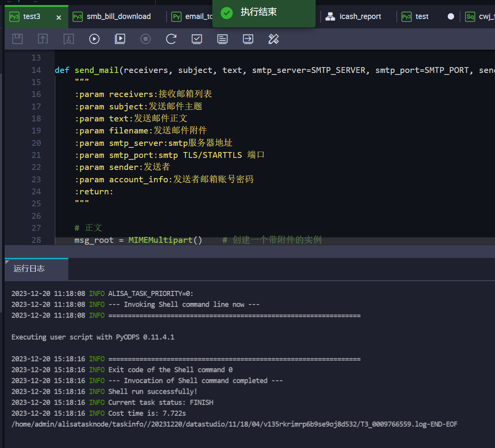Click the Save floppy-disk icon in toolbar
495x448 pixels.
pos(17,39)
